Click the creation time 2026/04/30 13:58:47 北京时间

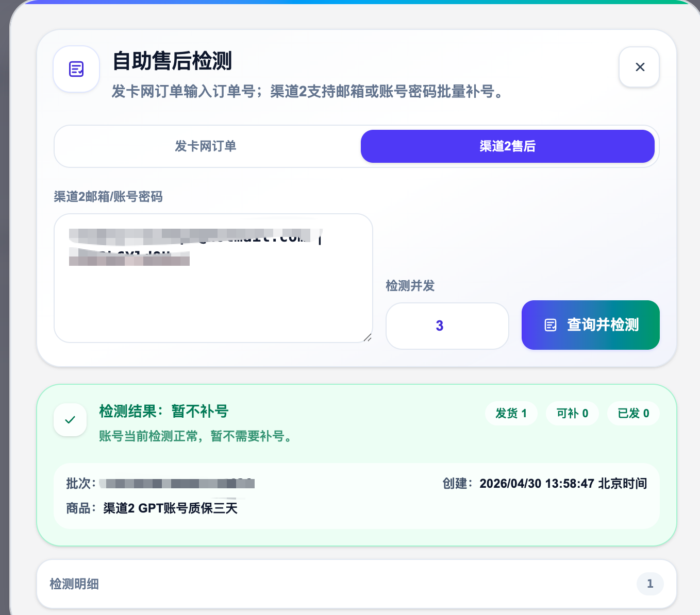[563, 484]
